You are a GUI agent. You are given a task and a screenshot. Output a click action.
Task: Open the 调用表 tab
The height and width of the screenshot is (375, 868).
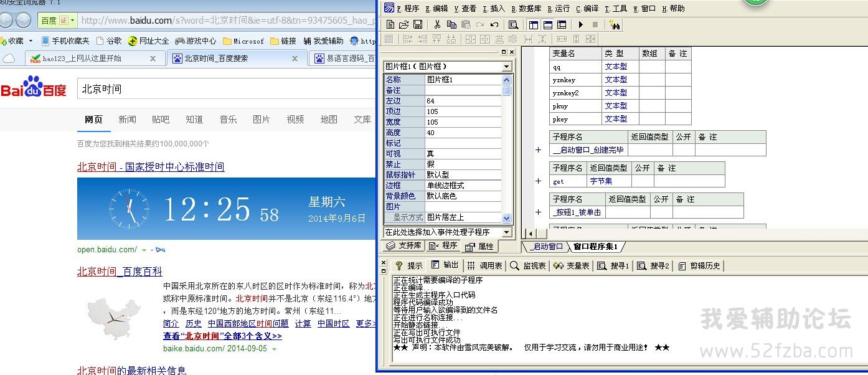pos(485,265)
